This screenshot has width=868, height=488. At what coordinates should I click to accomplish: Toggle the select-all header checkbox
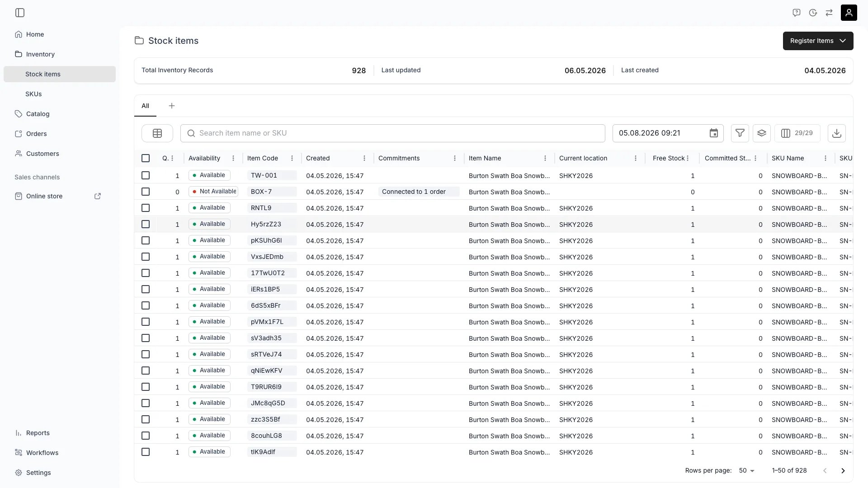[146, 158]
